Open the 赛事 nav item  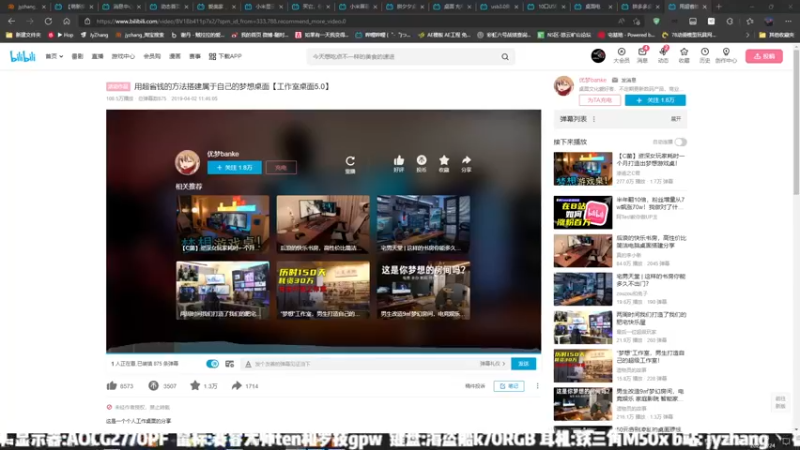195,56
